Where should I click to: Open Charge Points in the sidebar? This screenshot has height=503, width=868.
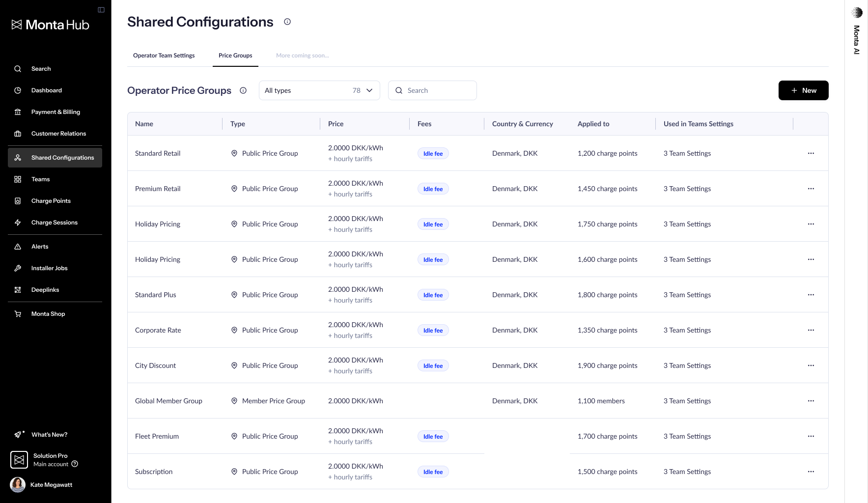[x=55, y=201]
